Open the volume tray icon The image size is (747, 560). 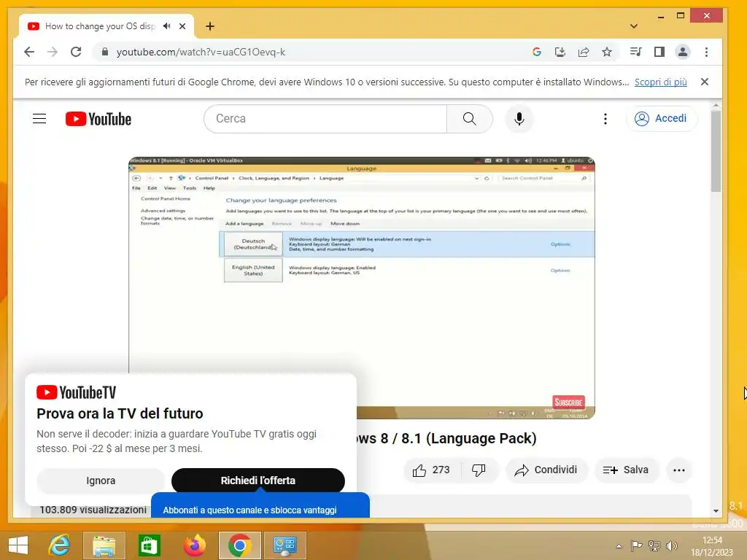(672, 546)
